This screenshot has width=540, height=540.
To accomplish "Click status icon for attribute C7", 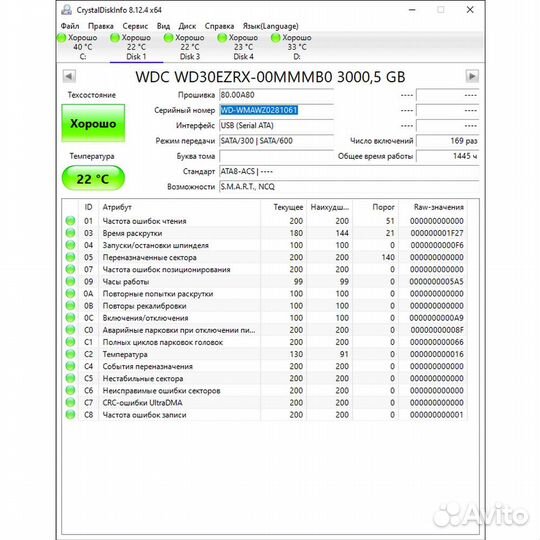I will (x=71, y=402).
